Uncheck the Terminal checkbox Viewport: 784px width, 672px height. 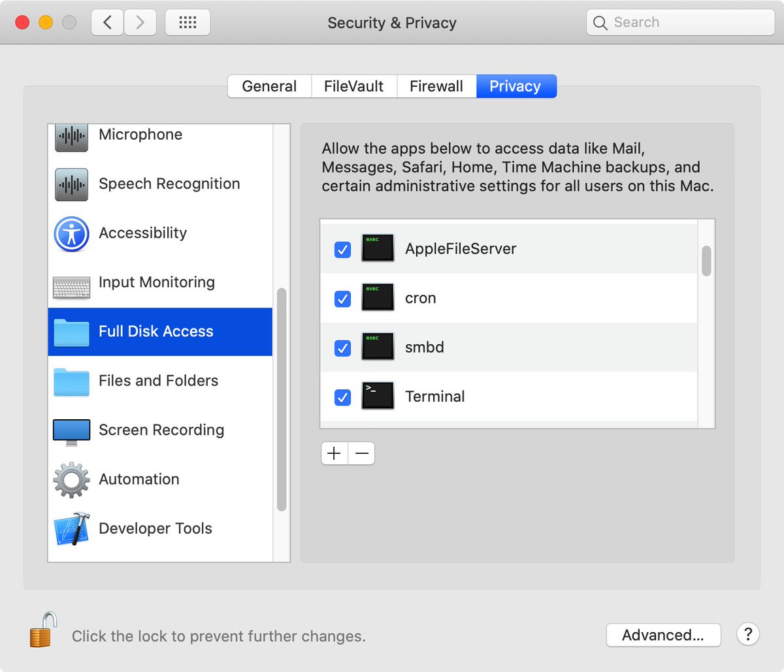tap(342, 397)
